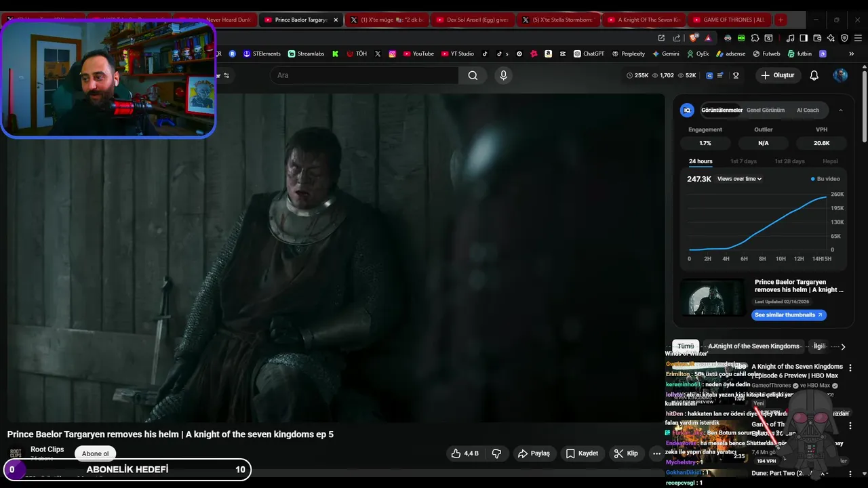
Task: Like the video (4,4 B)
Action: 465,453
